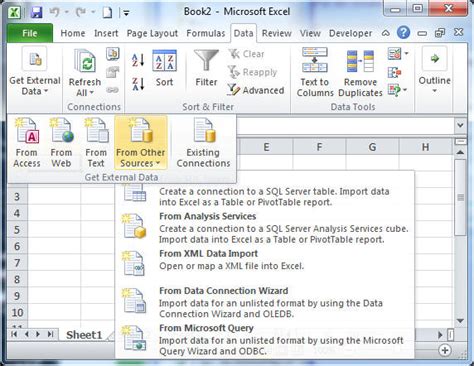Select column G header

pos(372,147)
